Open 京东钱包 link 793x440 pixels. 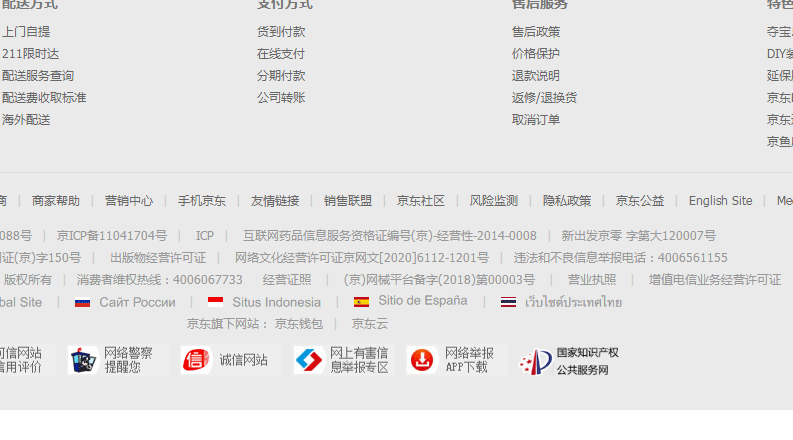pyautogui.click(x=299, y=324)
